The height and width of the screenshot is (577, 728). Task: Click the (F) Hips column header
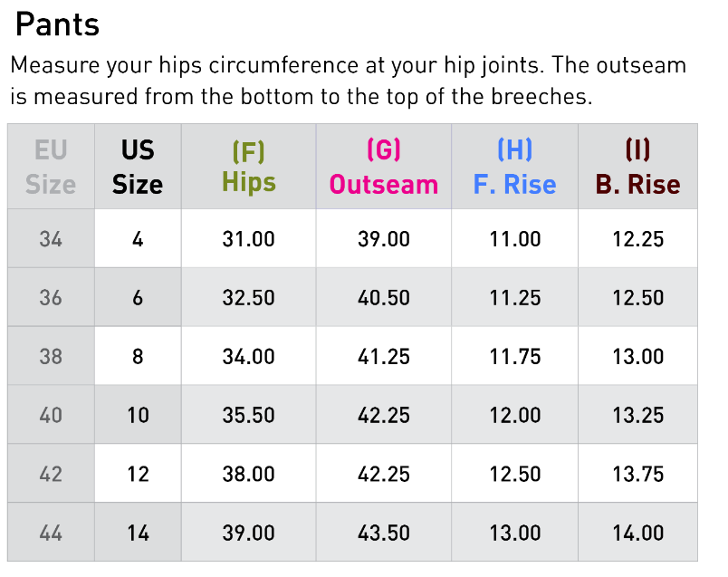[x=249, y=167]
